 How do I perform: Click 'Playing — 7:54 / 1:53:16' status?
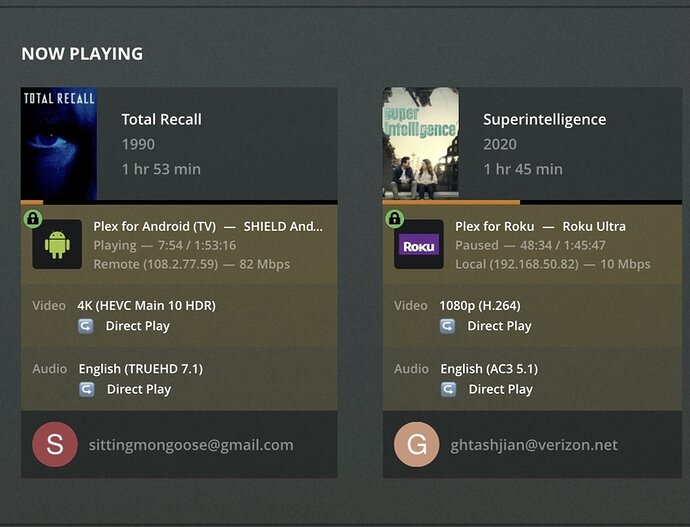pos(165,245)
